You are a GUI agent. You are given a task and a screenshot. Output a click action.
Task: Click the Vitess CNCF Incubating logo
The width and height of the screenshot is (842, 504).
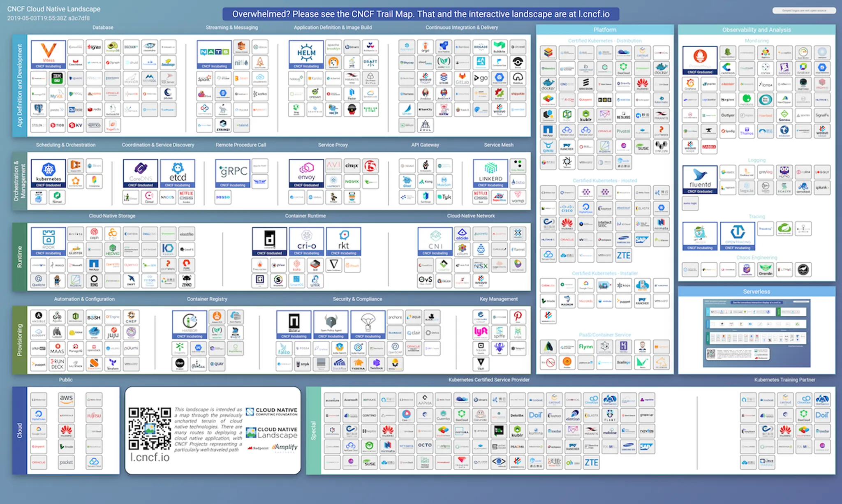coord(48,54)
